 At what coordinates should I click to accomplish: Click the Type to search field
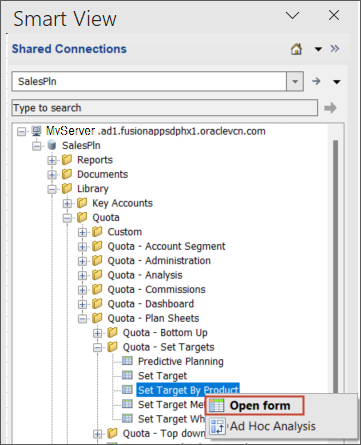pyautogui.click(x=165, y=108)
